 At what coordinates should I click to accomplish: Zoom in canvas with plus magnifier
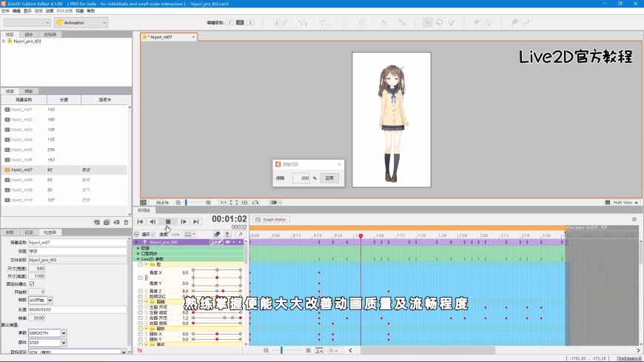point(208,203)
